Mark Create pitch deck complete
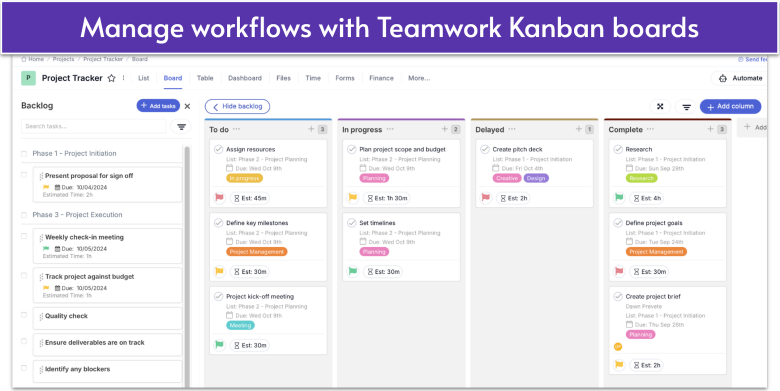Viewport: 780px width, 391px height. (x=485, y=149)
